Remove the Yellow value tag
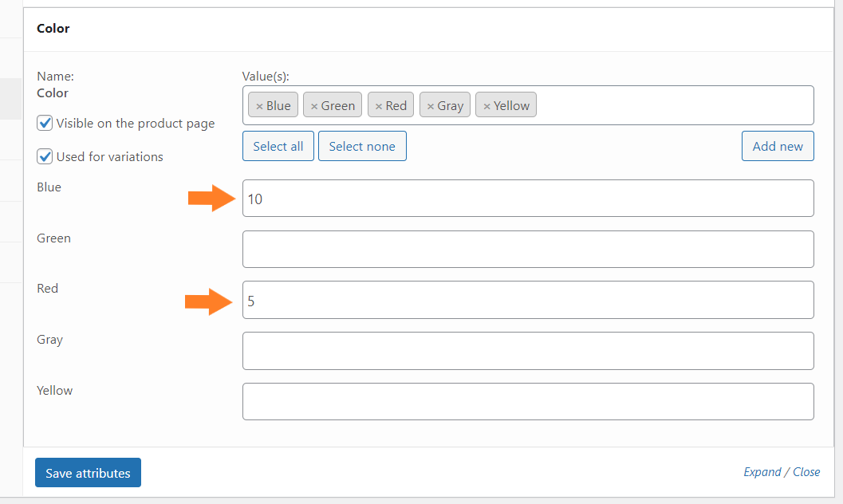The image size is (843, 504). tap(486, 106)
